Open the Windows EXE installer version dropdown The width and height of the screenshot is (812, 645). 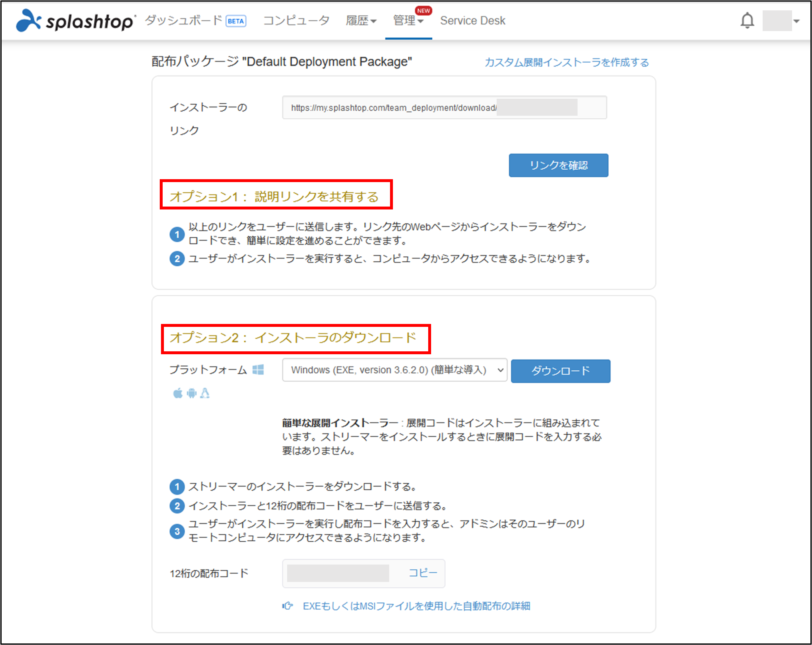click(x=395, y=370)
